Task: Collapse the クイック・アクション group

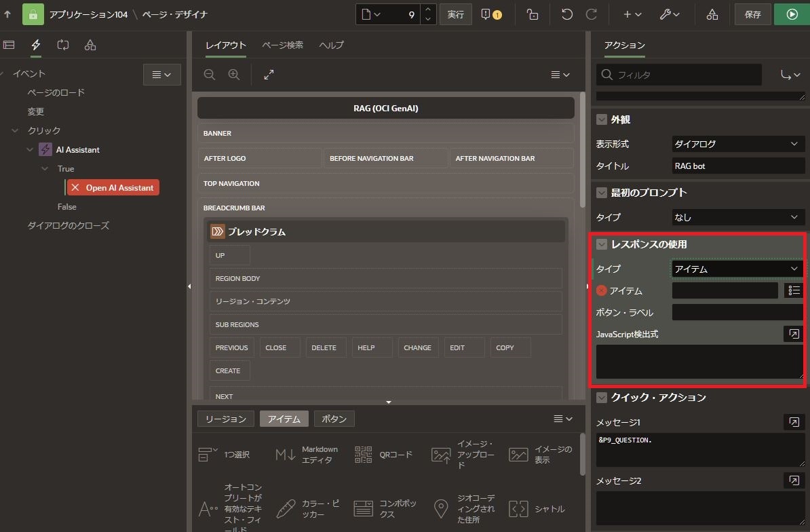Action: tap(602, 397)
